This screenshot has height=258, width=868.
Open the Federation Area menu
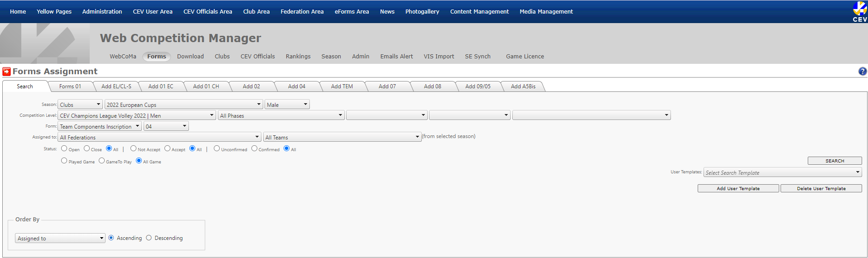point(302,11)
